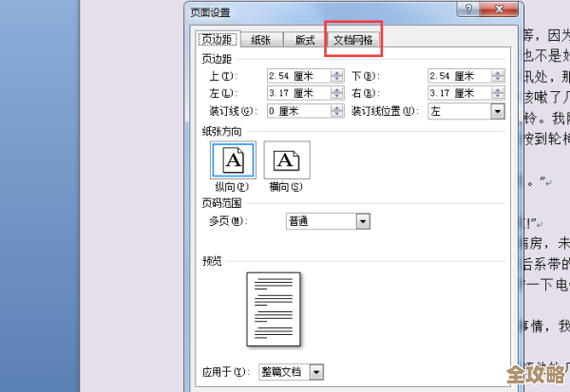Click the 左 left margin input field

click(x=299, y=93)
